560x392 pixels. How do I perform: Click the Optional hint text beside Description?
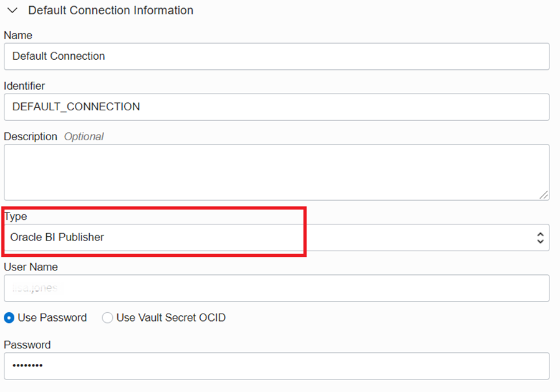tap(84, 136)
